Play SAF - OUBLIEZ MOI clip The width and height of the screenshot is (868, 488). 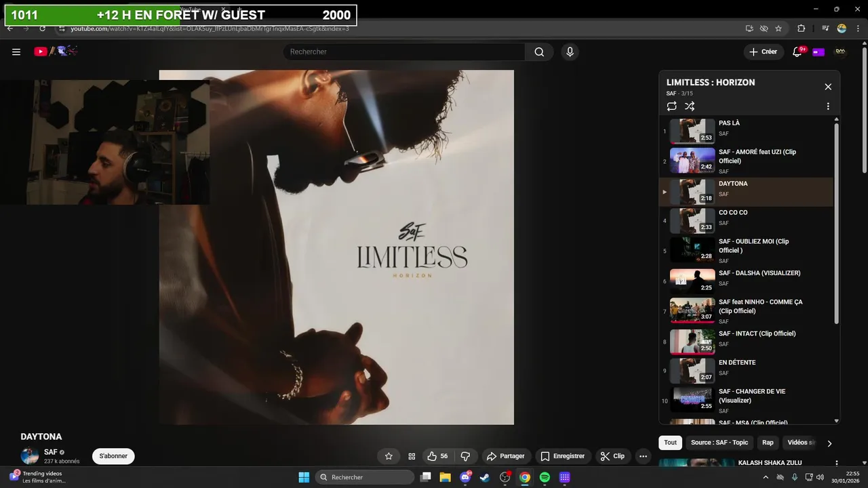(x=746, y=250)
